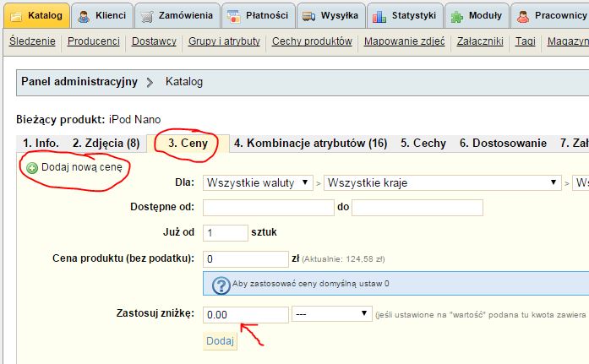
Task: Open Cechy produktów link
Action: (x=312, y=41)
